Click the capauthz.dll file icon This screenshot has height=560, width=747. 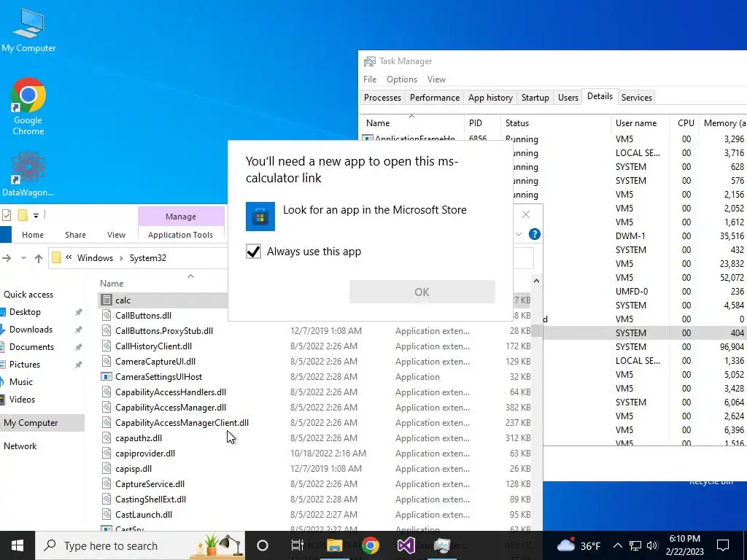click(x=107, y=438)
